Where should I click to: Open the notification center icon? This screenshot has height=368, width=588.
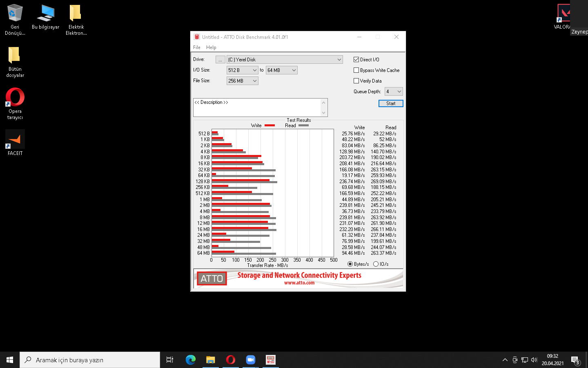(575, 360)
